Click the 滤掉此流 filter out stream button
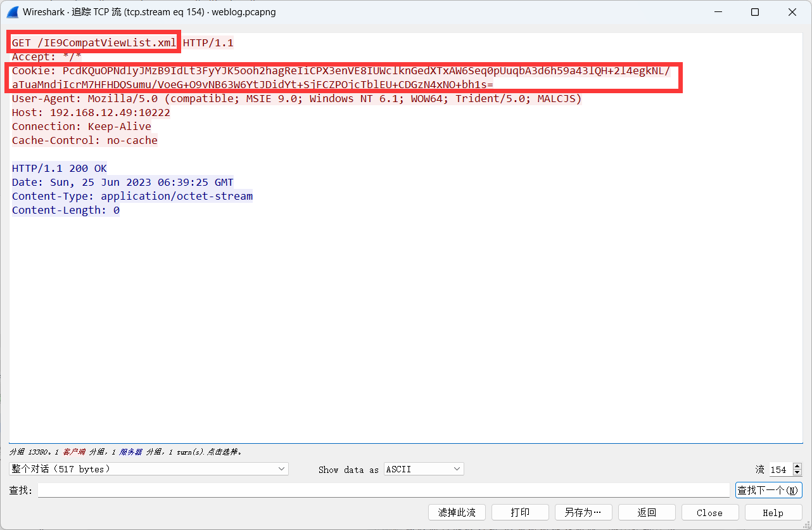Screen dimensions: 812x530 [457, 512]
